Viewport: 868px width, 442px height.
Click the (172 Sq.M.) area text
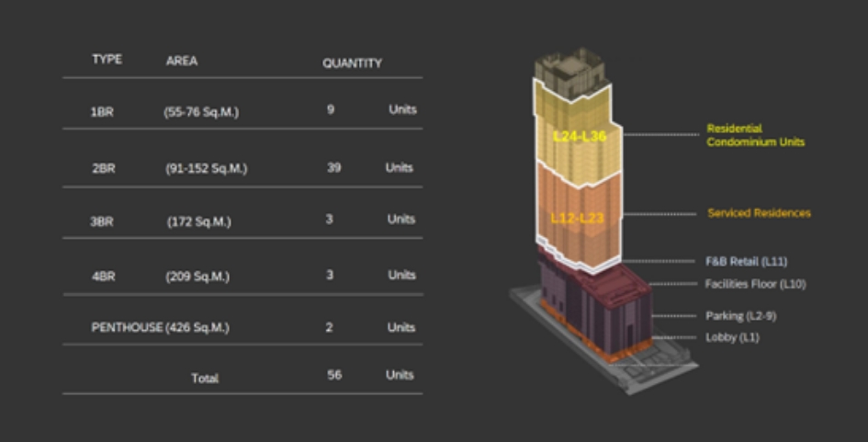[x=199, y=221]
